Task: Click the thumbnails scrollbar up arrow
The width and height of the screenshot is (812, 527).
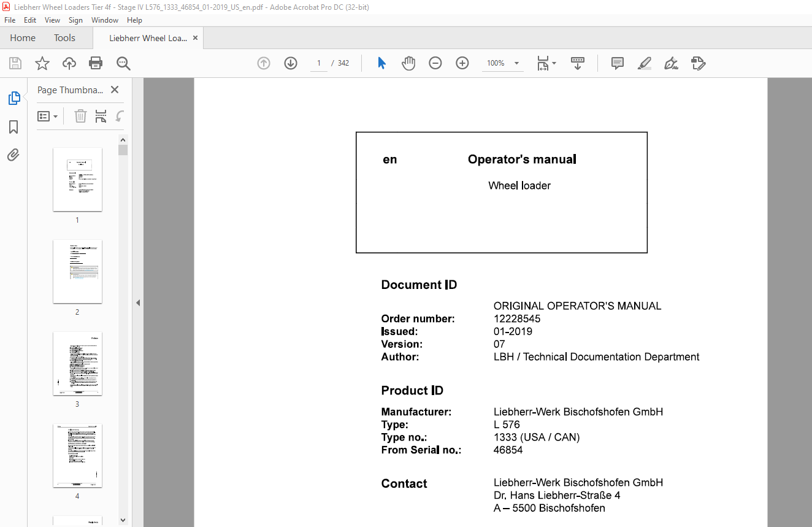Action: [x=123, y=139]
